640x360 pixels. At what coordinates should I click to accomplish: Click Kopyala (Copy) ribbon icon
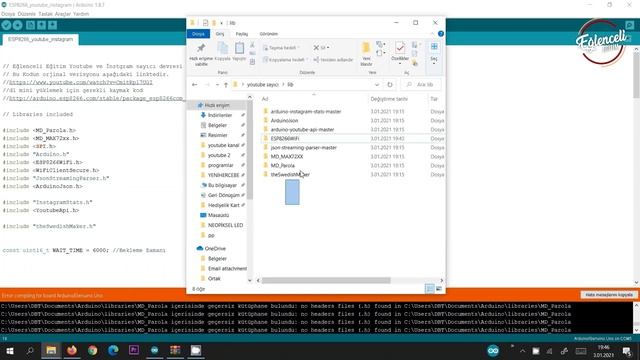(222, 51)
